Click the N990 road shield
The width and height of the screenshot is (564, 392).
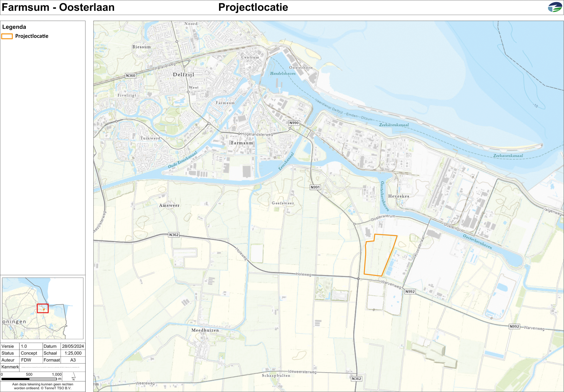[x=294, y=123]
